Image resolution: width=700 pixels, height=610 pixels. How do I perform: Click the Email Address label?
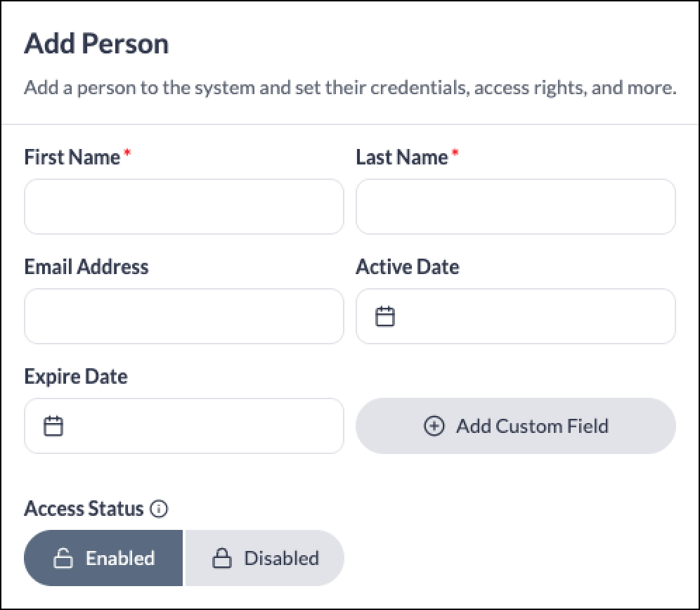[x=86, y=266]
